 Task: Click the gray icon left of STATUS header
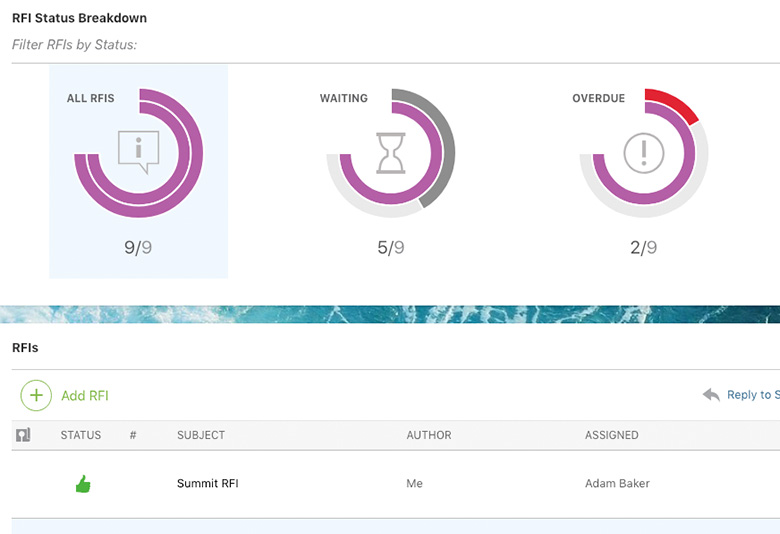coord(24,435)
